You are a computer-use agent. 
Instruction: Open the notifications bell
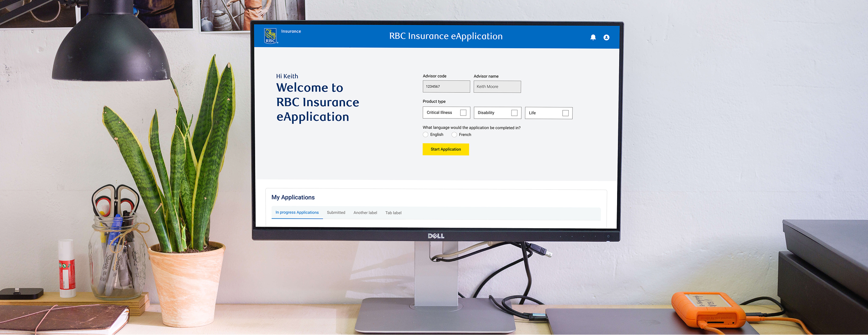click(593, 37)
